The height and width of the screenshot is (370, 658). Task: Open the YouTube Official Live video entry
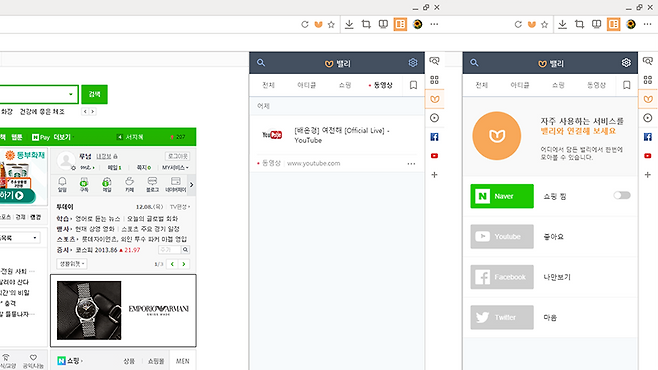point(337,135)
